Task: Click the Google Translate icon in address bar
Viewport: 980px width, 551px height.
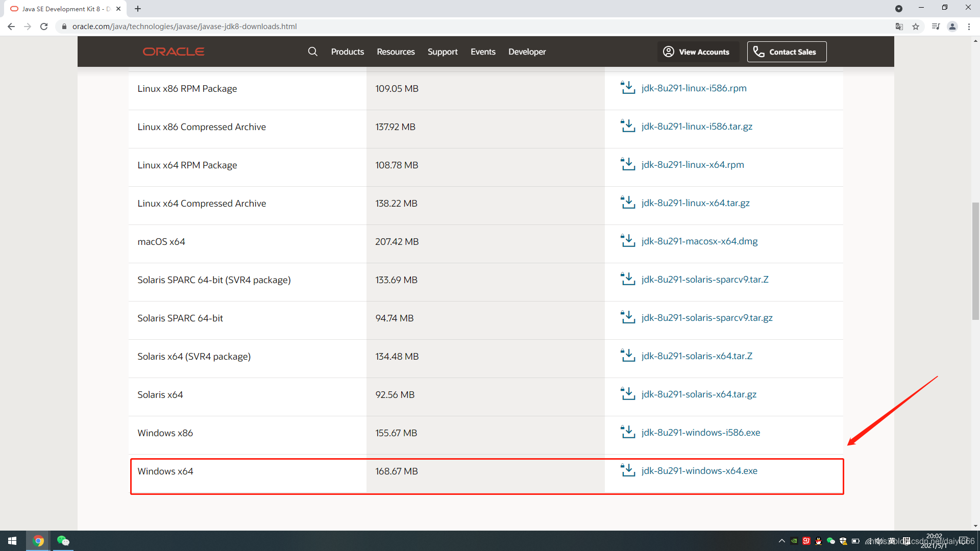Action: 899,27
